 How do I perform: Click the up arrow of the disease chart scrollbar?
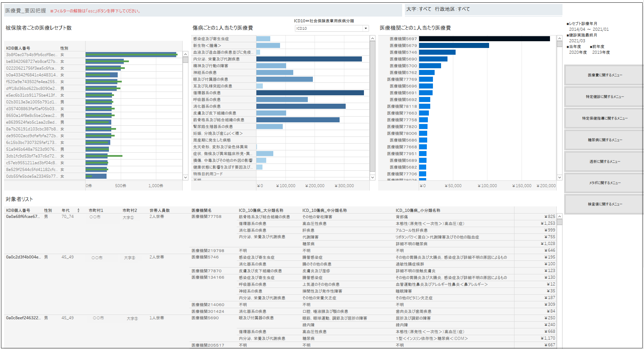tap(373, 38)
